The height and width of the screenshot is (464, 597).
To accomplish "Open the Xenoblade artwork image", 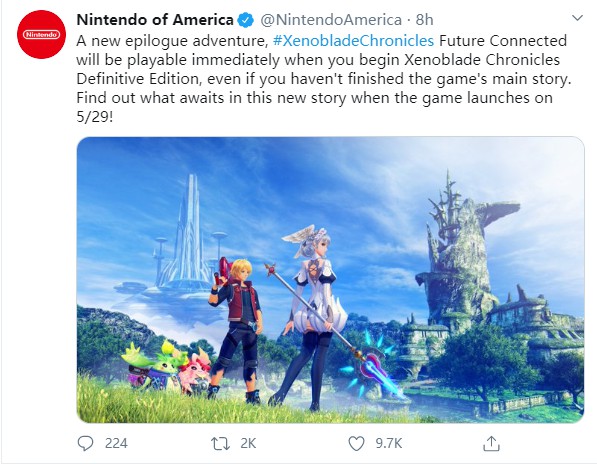I will click(330, 280).
